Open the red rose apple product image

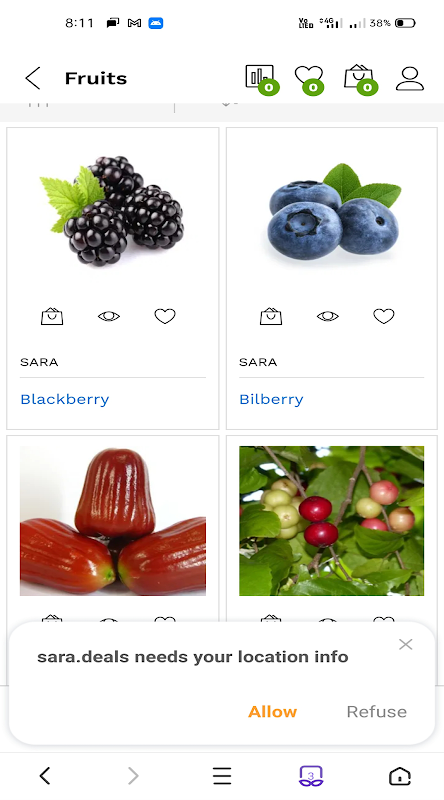(x=113, y=521)
